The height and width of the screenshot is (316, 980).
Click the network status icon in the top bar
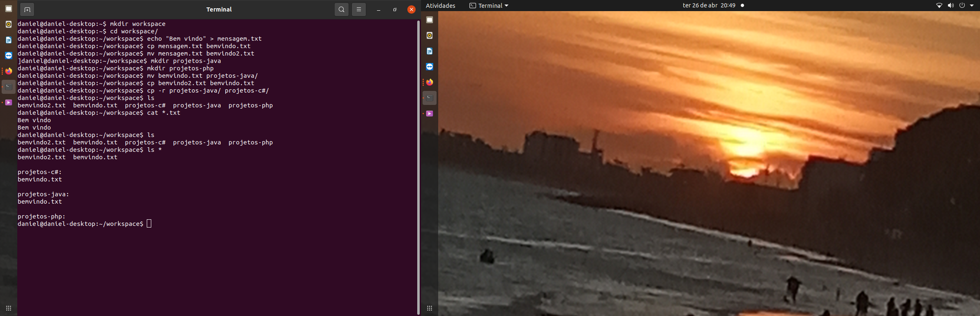pyautogui.click(x=939, y=5)
